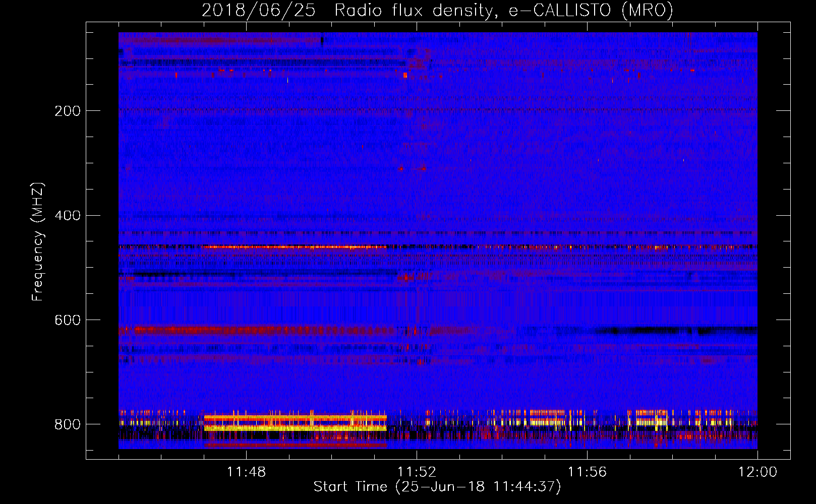Click the 11:48 time tick label
Screen dimensions: 816x504
click(246, 472)
